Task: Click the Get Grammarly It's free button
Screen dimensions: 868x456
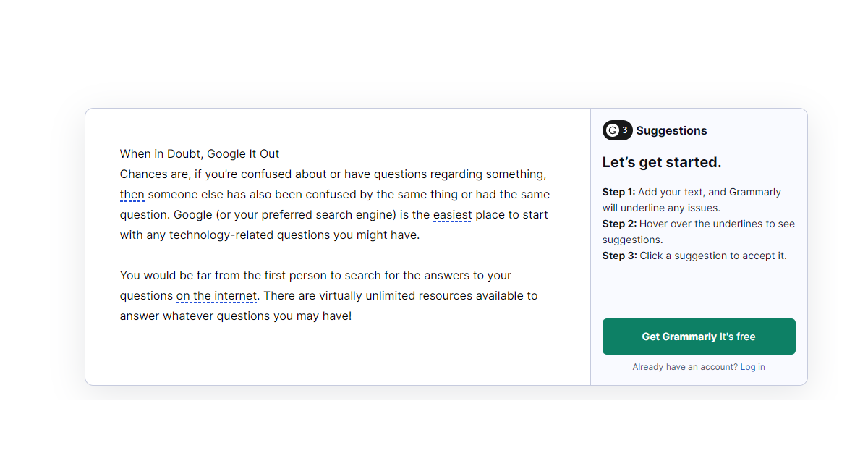Action: pyautogui.click(x=699, y=337)
